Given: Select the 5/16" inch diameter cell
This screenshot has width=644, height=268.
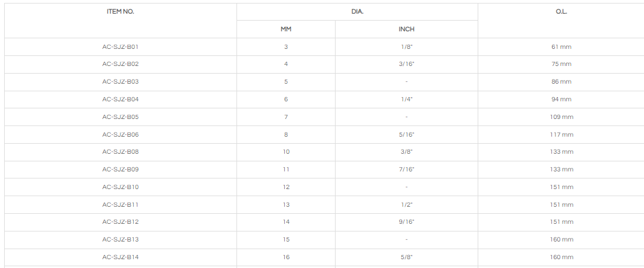Looking at the screenshot, I should coord(406,134).
